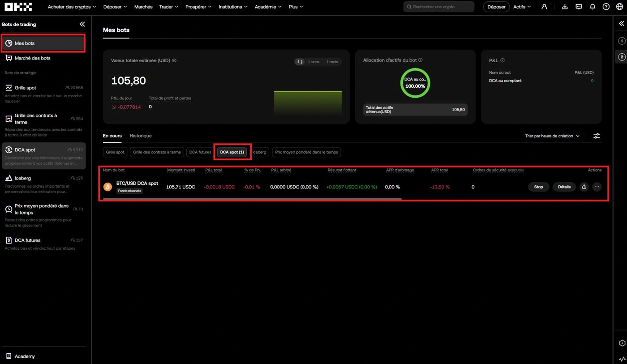Screen dimensions: 627x364
Task: Switch to the En cours tab
Action: pyautogui.click(x=112, y=136)
